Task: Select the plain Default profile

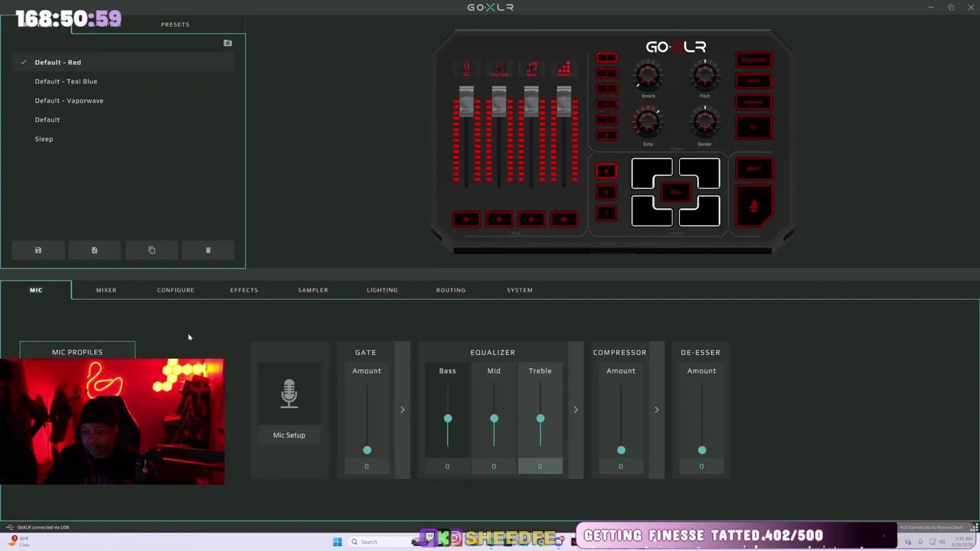Action: pos(123,119)
